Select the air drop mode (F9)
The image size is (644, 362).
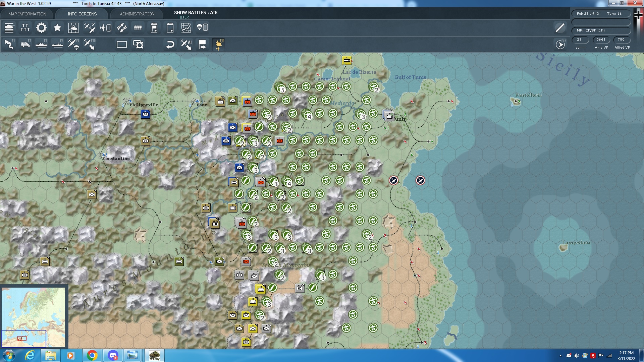(73, 44)
